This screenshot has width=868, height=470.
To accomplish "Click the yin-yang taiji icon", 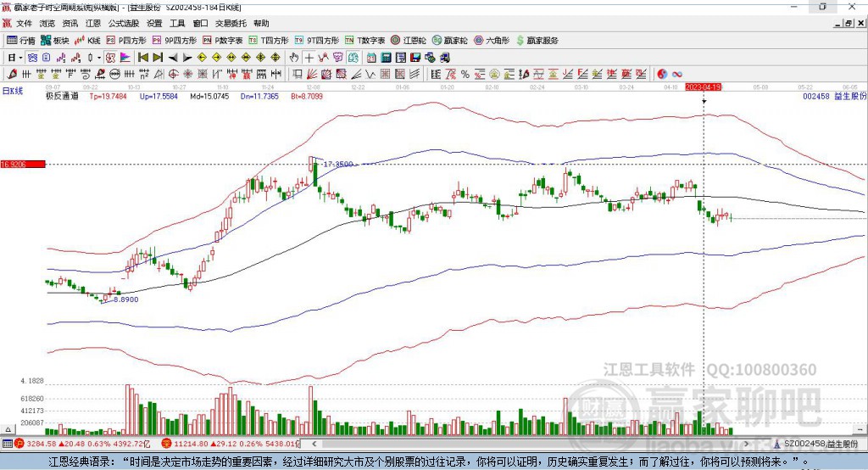I will pyautogui.click(x=662, y=74).
